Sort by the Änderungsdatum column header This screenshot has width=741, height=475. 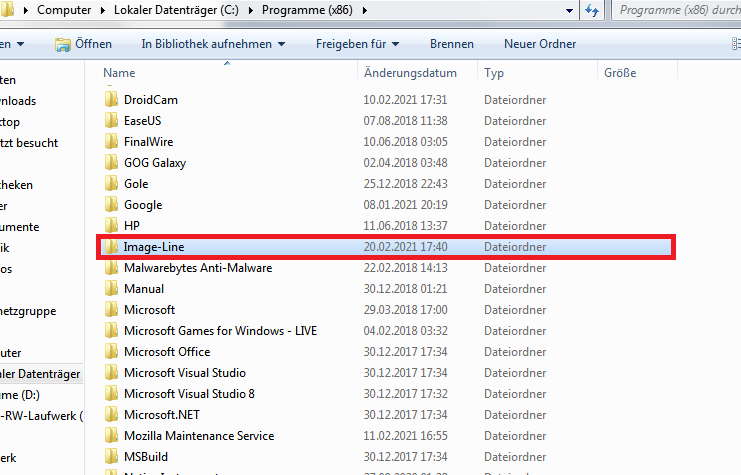click(410, 73)
